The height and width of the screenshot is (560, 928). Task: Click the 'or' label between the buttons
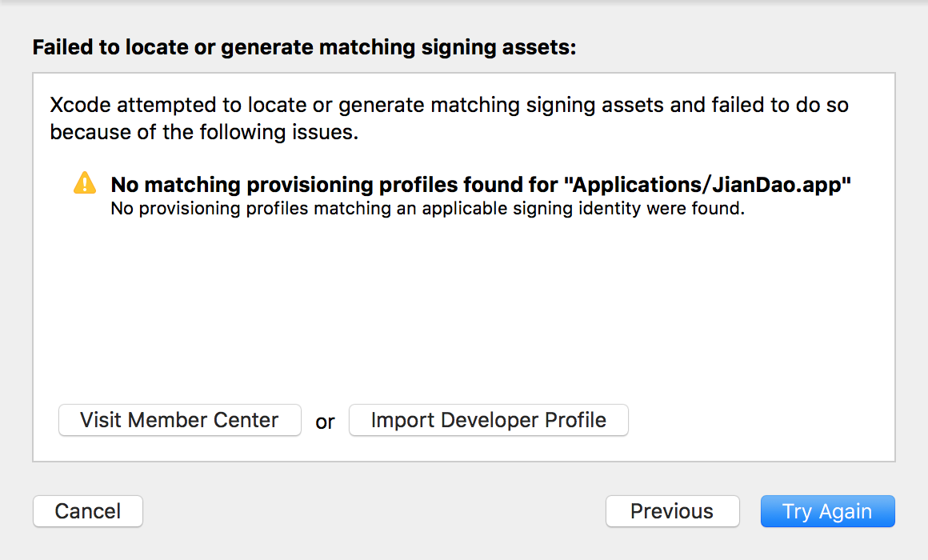tap(325, 422)
